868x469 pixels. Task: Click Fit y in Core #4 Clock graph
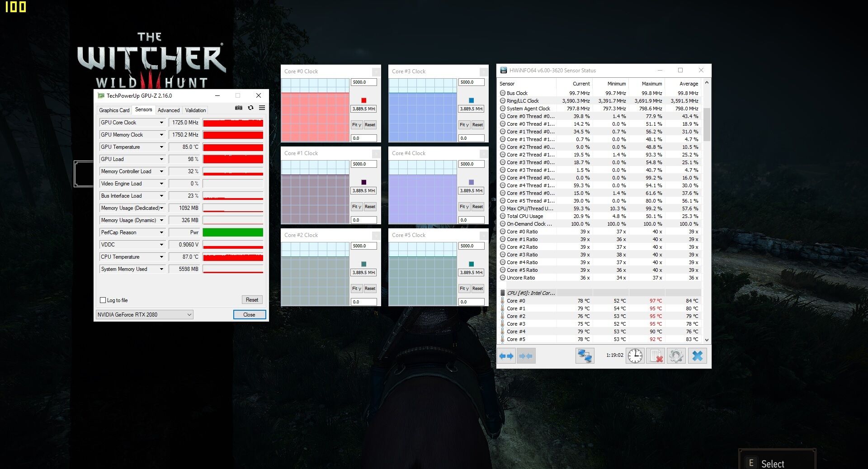[x=464, y=206]
